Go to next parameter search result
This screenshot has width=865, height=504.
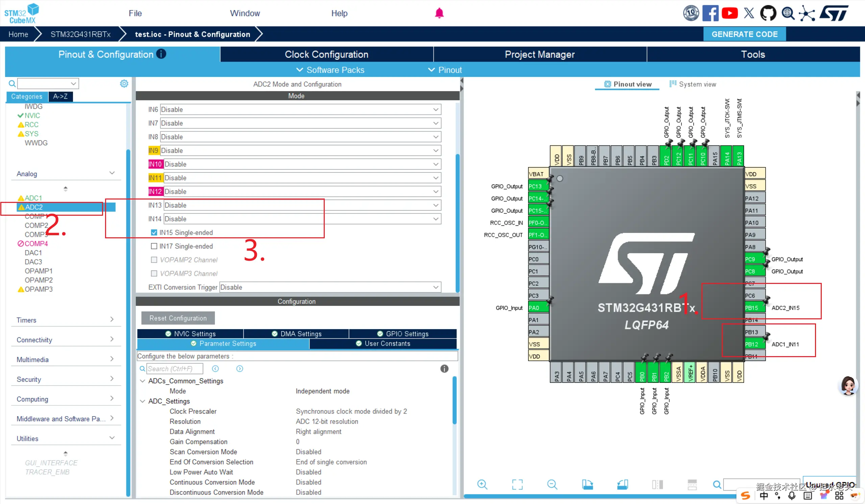pyautogui.click(x=240, y=369)
